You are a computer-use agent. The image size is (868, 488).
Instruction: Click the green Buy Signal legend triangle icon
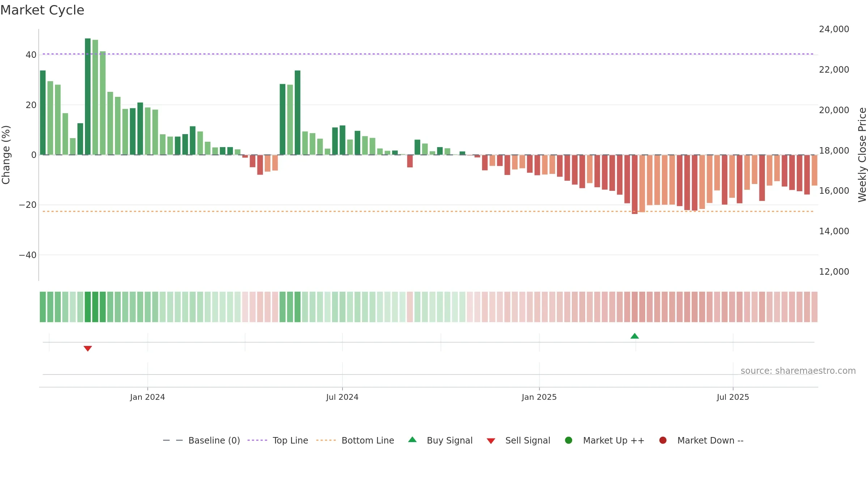click(412, 440)
